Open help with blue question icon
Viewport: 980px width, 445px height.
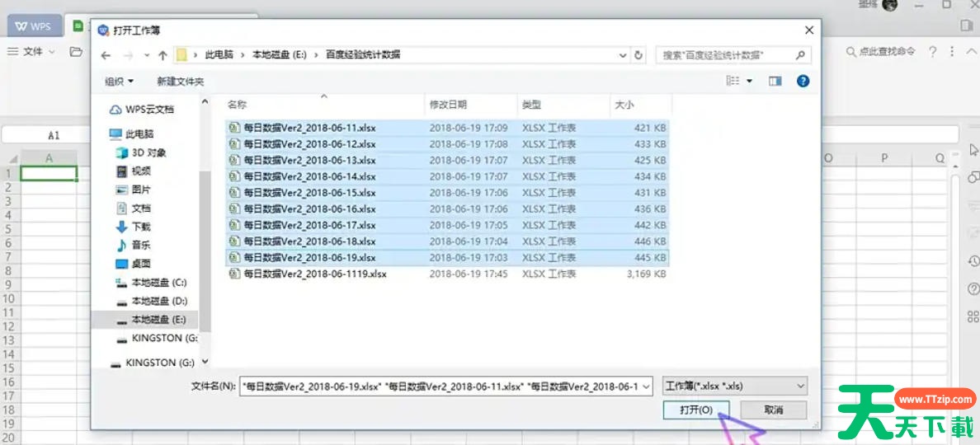click(x=803, y=81)
